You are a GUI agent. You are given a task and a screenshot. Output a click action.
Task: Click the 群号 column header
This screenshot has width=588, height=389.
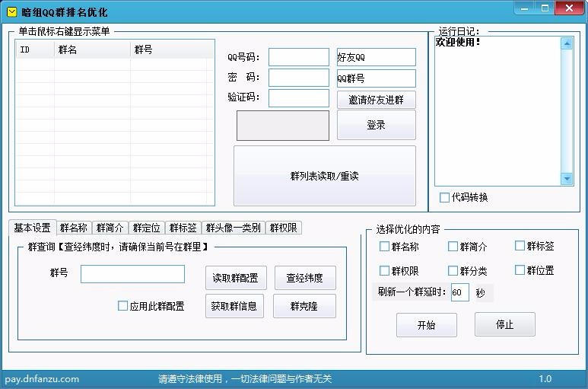pos(168,49)
